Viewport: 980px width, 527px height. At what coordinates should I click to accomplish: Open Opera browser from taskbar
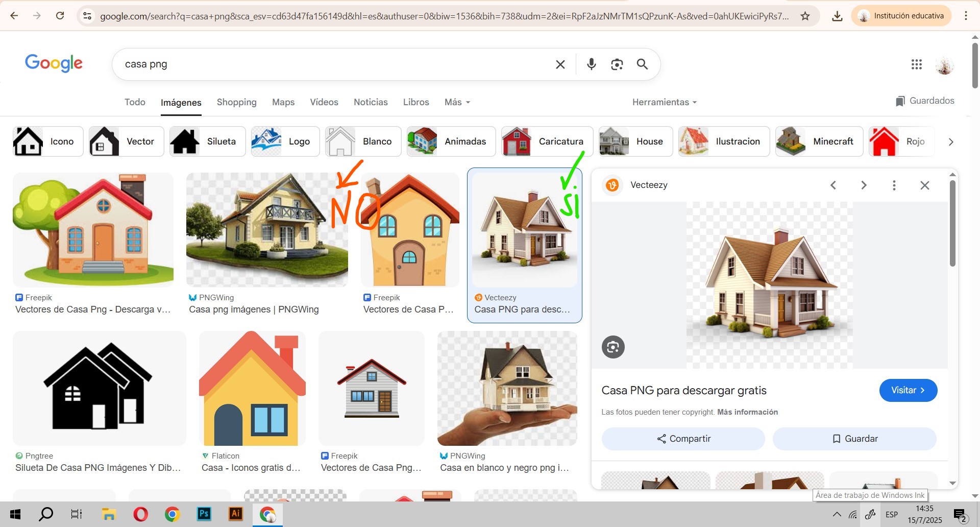click(140, 514)
